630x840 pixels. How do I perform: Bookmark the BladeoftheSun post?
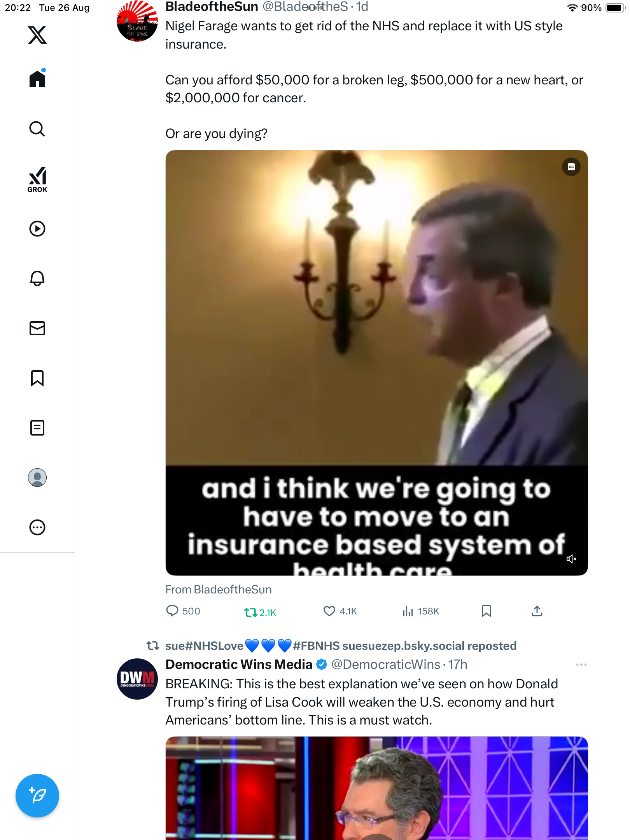point(486,611)
